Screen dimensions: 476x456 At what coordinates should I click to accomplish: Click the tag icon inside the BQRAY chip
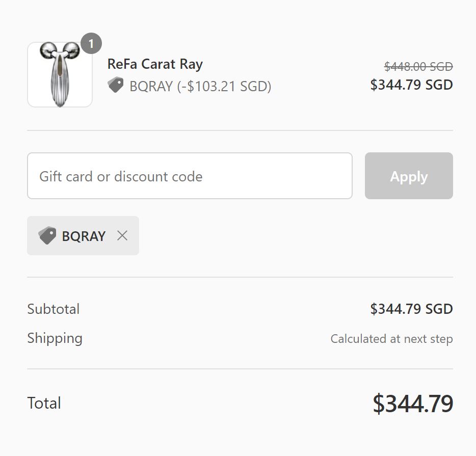[x=47, y=235]
